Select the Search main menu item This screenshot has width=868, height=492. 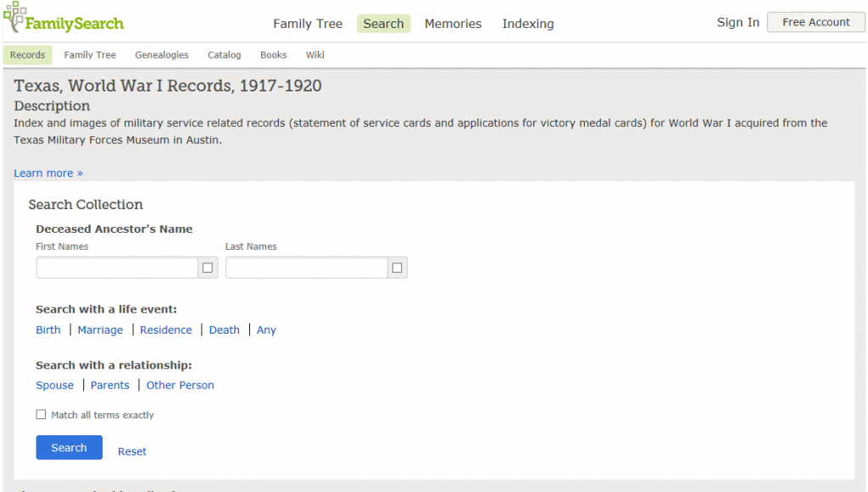(384, 24)
